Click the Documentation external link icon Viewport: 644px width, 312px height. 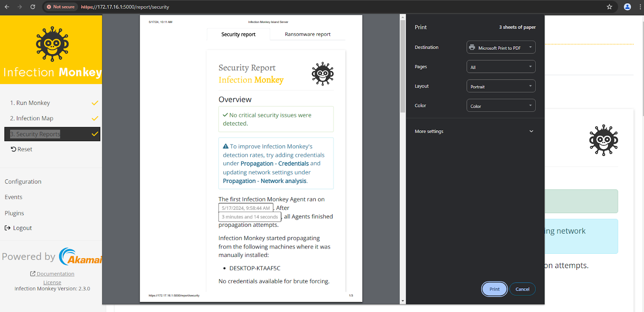pyautogui.click(x=33, y=274)
